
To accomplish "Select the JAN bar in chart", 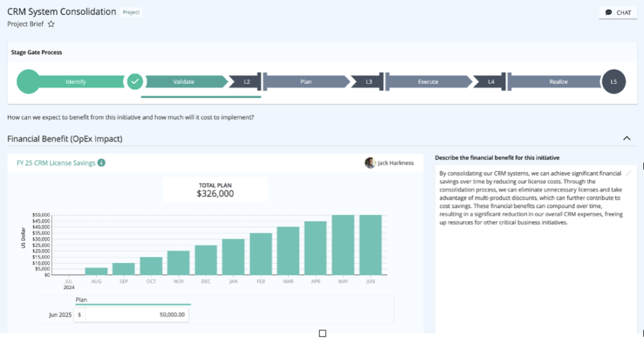I will (233, 257).
